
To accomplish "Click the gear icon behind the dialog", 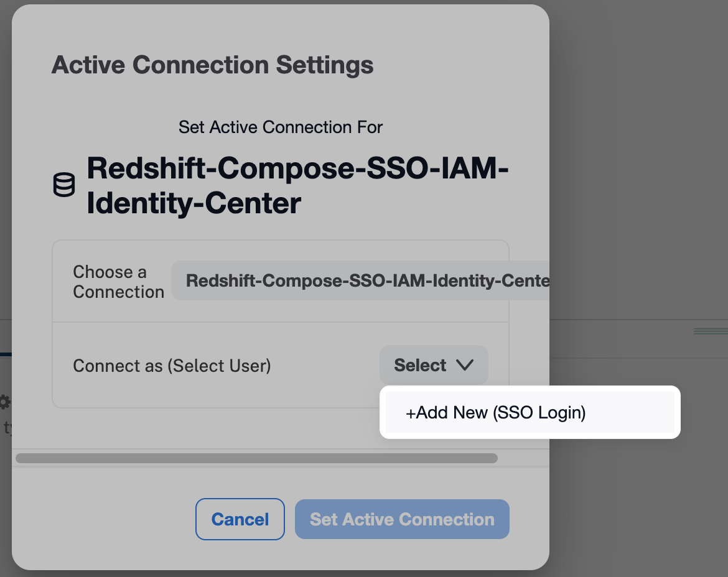I will (x=5, y=402).
